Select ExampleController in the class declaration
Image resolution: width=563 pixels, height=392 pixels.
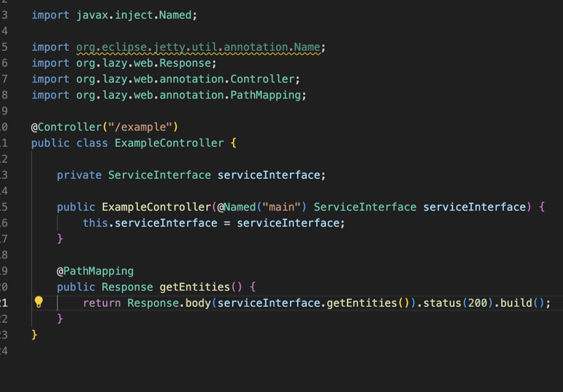click(169, 143)
